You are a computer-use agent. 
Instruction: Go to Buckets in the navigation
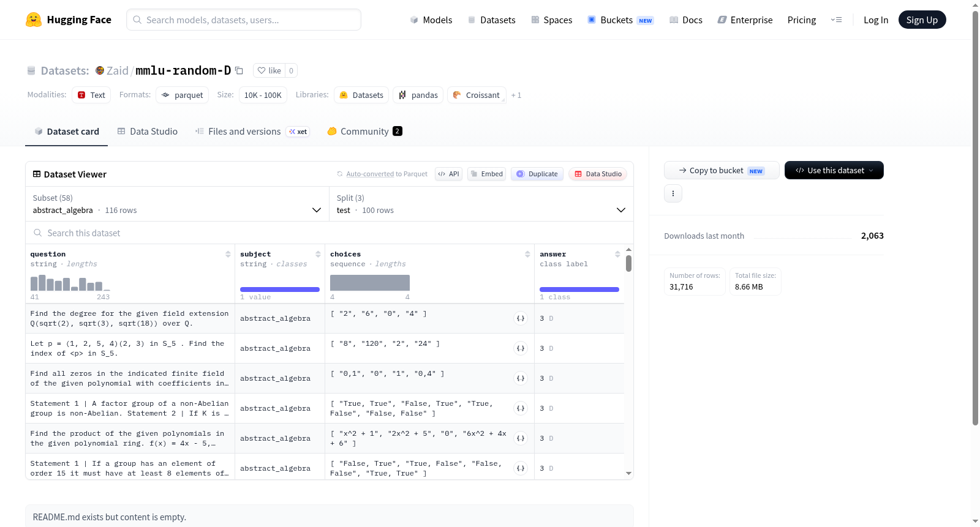click(x=620, y=20)
